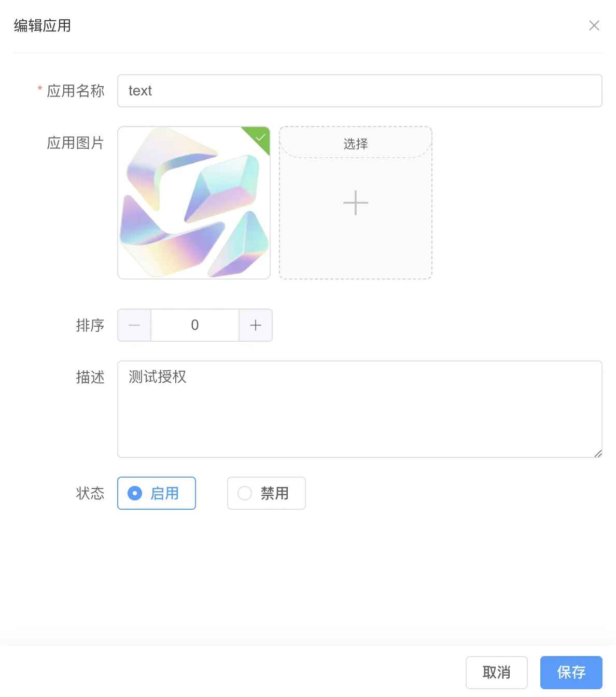
Task: Click the 排序 number field showing 0
Action: [194, 325]
